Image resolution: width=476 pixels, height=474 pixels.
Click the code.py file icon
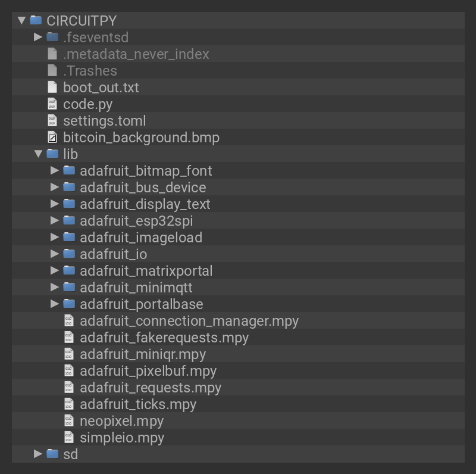[52, 104]
